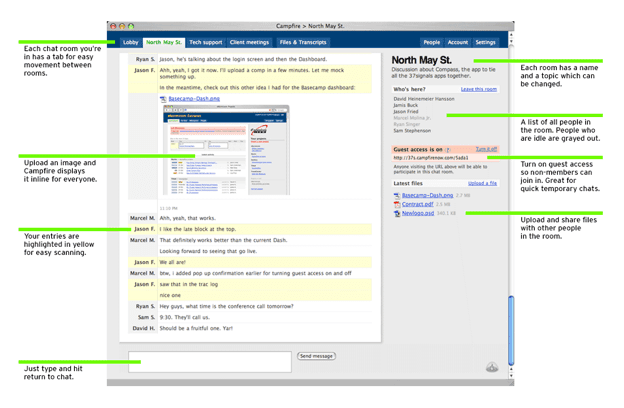Open the Tech support room tab

point(205,43)
